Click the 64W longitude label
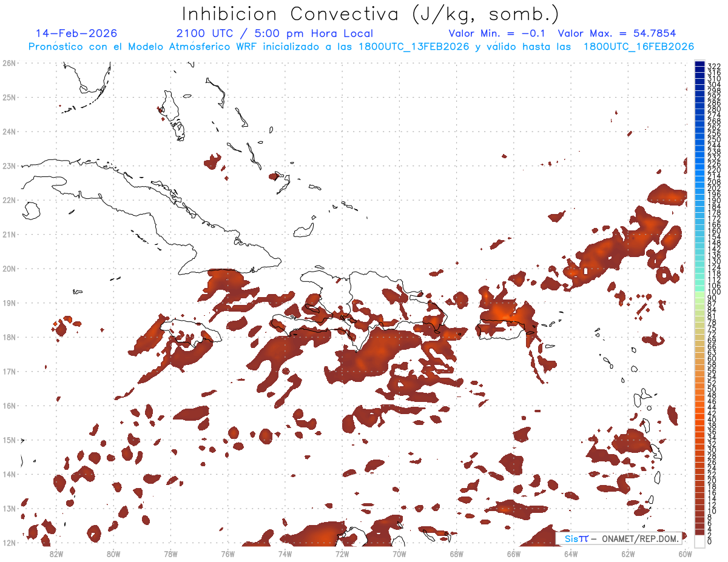The height and width of the screenshot is (562, 728). [x=571, y=554]
